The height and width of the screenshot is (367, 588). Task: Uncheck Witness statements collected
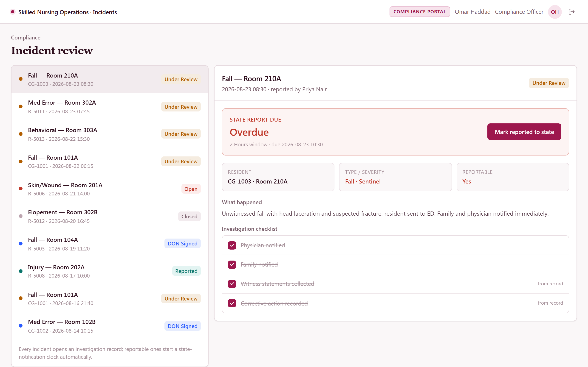(x=232, y=284)
